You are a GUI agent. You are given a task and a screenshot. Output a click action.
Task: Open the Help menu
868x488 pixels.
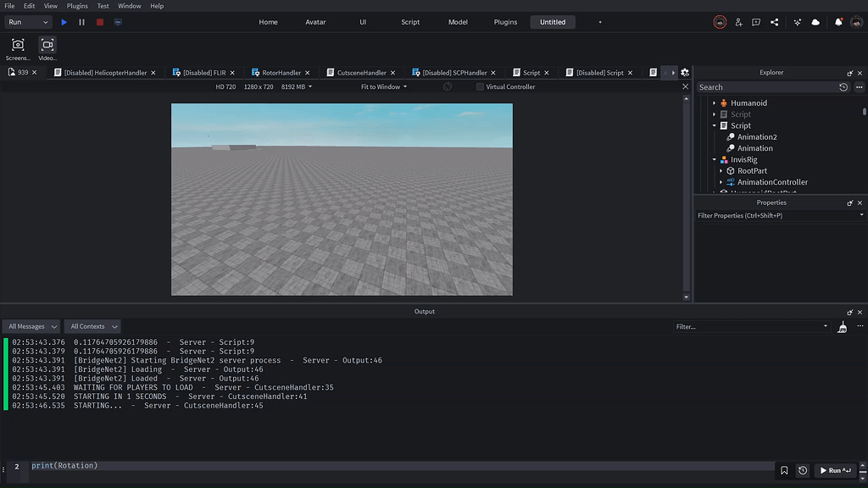pyautogui.click(x=157, y=6)
